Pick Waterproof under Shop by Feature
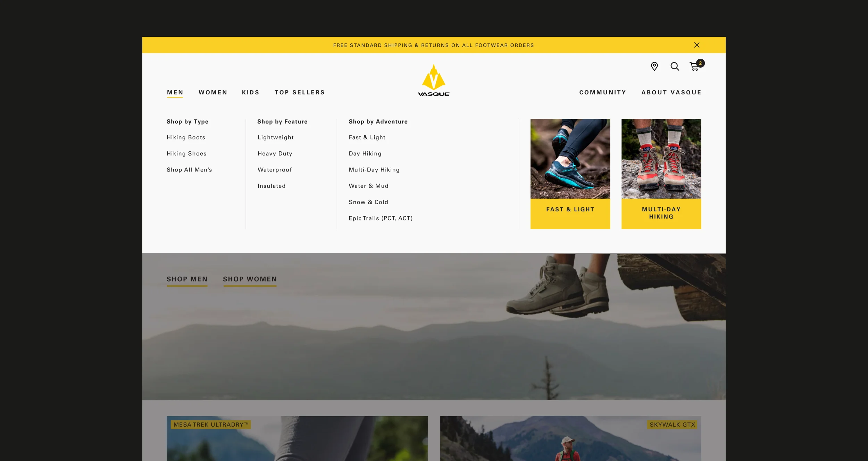 [x=275, y=170]
